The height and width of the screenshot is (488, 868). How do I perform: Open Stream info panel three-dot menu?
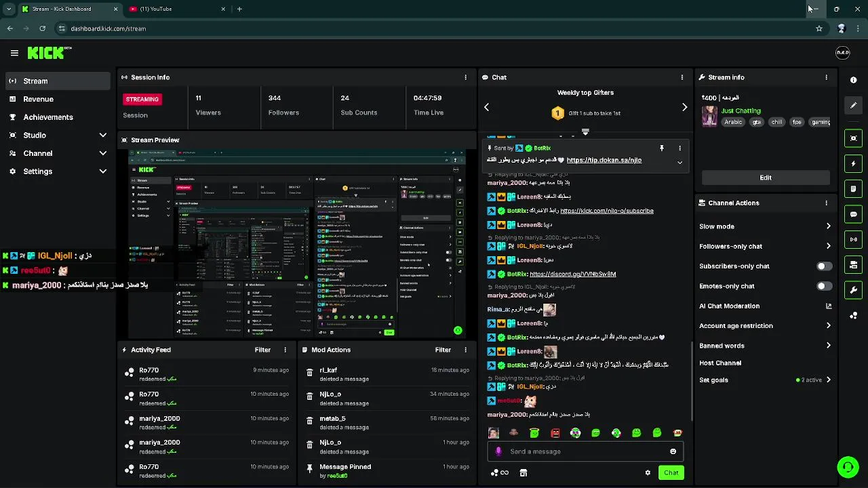(826, 77)
